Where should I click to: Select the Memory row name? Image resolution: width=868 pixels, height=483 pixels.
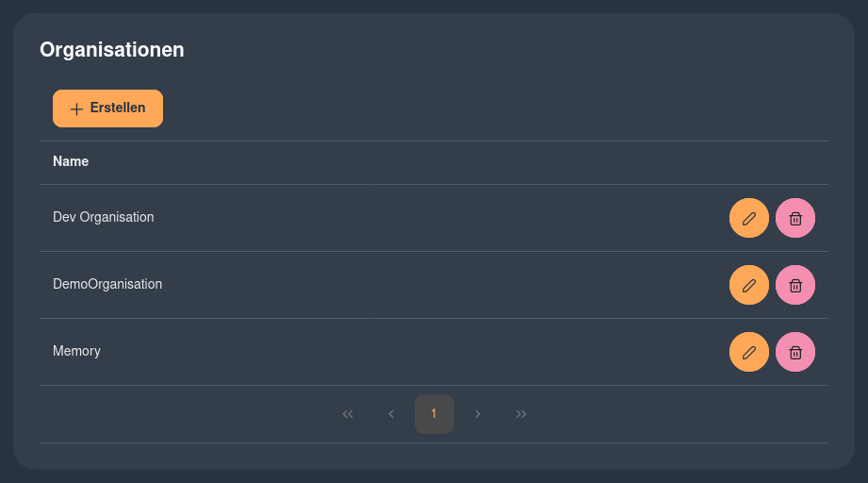(76, 351)
